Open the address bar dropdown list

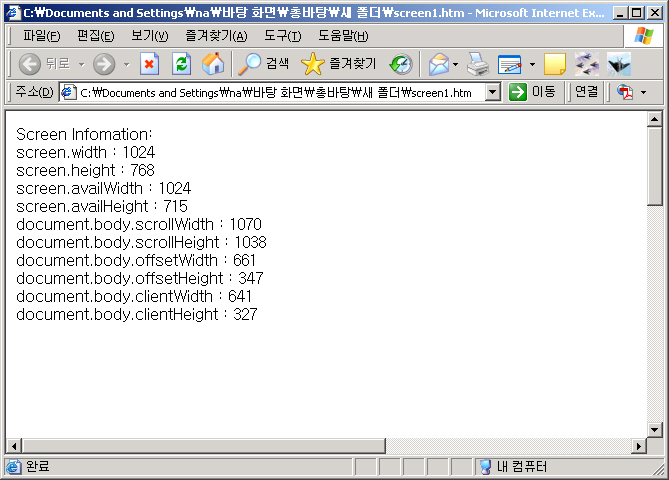(493, 92)
